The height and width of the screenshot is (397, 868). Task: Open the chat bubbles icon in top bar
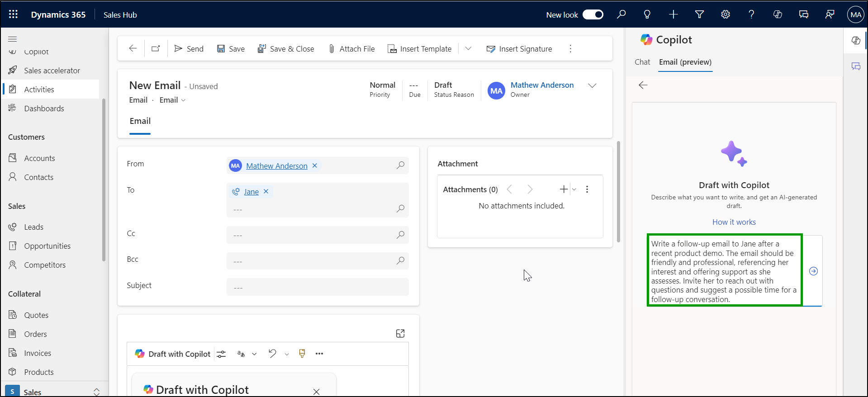coord(804,14)
